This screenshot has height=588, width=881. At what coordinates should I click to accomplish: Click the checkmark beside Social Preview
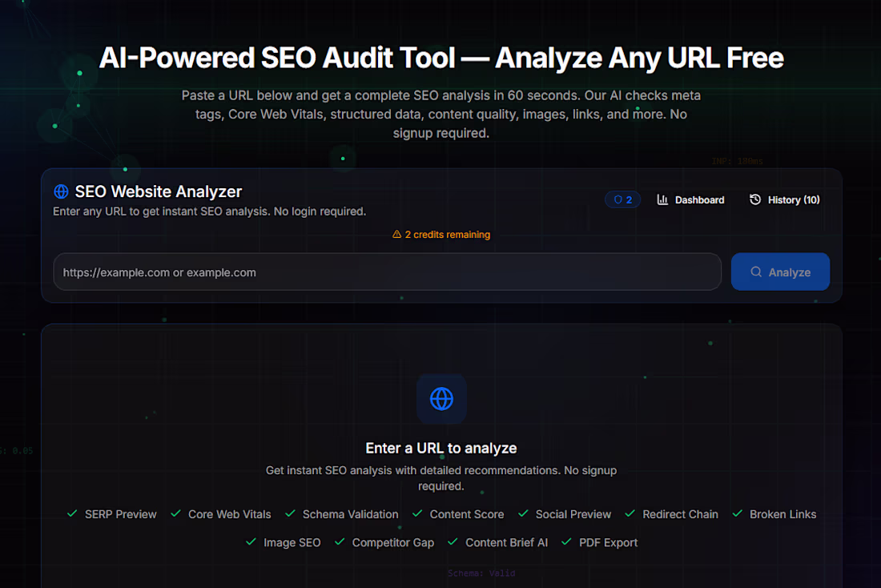523,513
